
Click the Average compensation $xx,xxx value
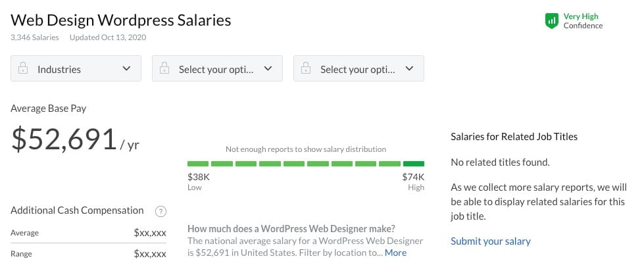(150, 233)
